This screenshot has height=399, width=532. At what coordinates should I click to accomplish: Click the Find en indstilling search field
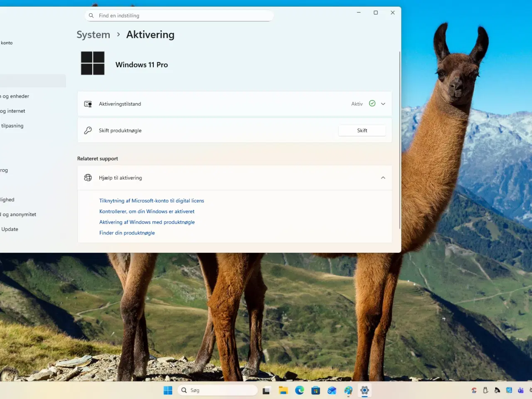pyautogui.click(x=179, y=16)
